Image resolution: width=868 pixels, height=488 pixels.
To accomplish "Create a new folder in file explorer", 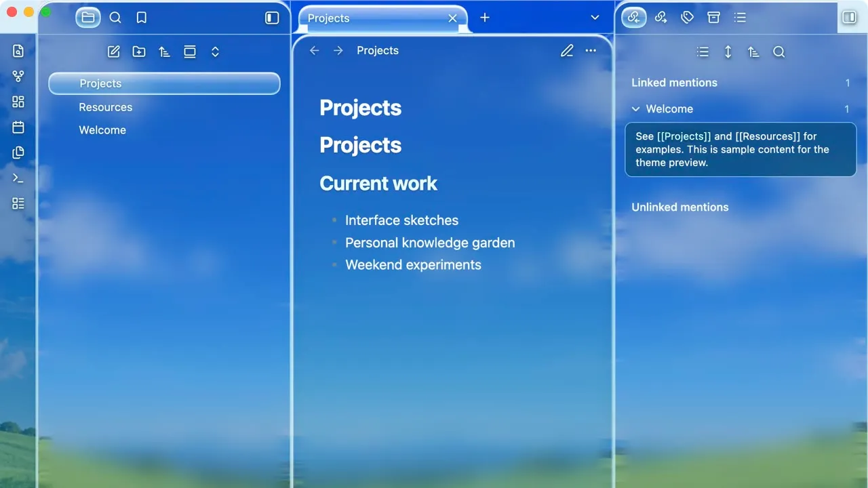I will [x=139, y=52].
